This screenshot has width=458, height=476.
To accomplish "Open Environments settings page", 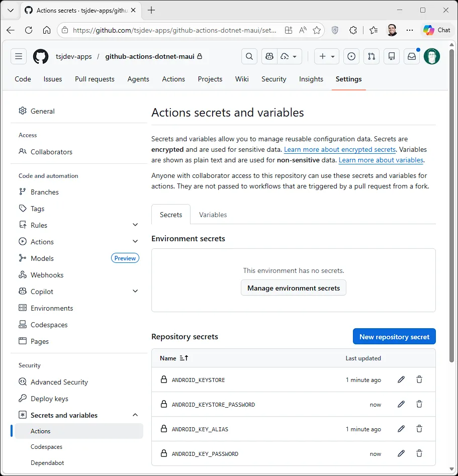I will (78, 308).
